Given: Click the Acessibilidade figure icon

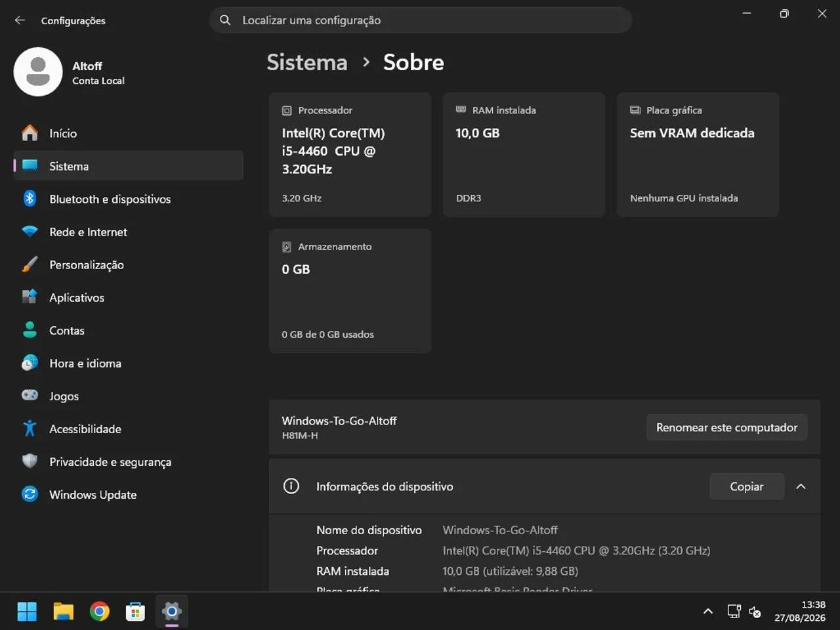Looking at the screenshot, I should point(30,429).
